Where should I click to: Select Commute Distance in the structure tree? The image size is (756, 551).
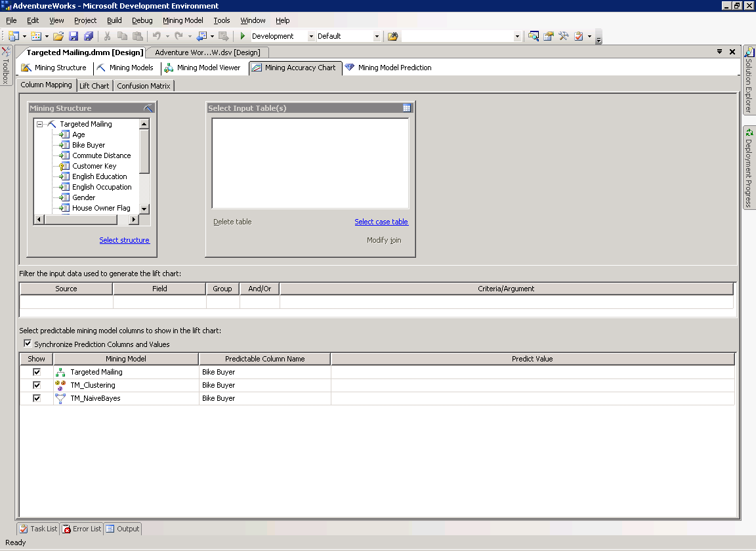point(101,155)
